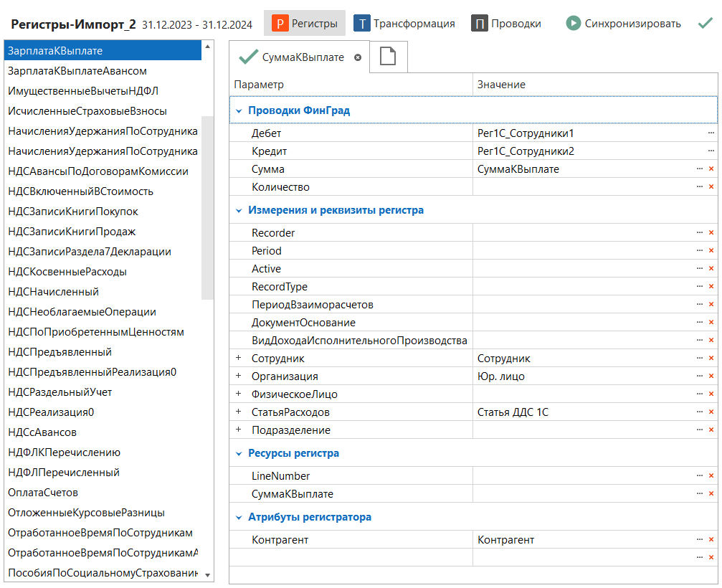Close the СуммаКВыплате tab

[358, 57]
